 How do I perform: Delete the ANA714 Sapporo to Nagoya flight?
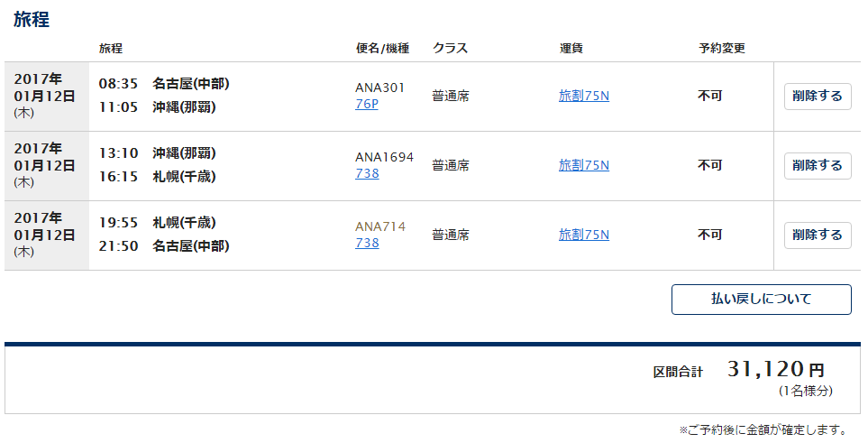click(818, 235)
